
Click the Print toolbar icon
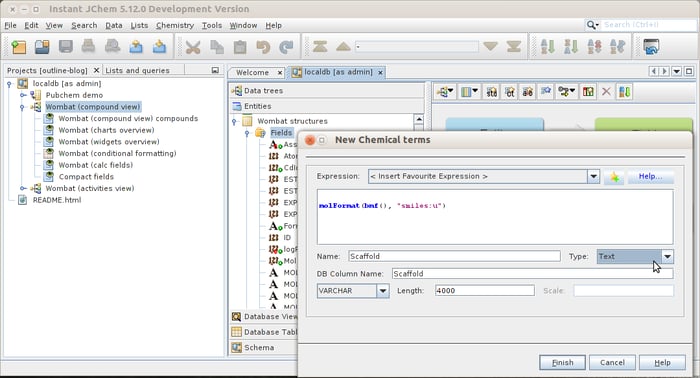click(x=88, y=46)
